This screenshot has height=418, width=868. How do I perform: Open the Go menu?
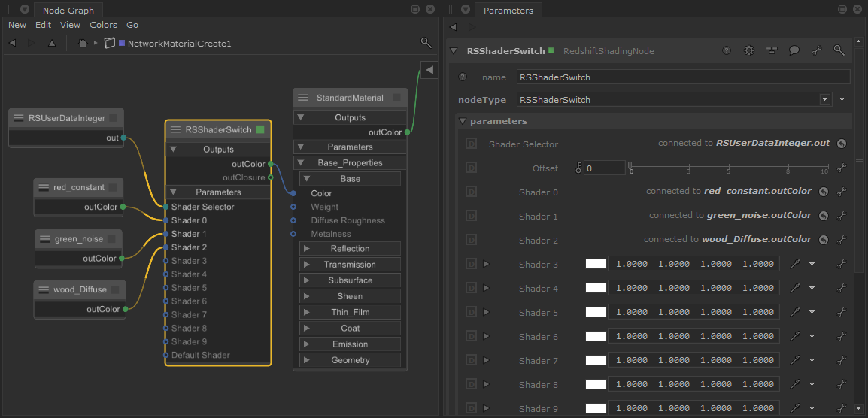click(x=132, y=25)
